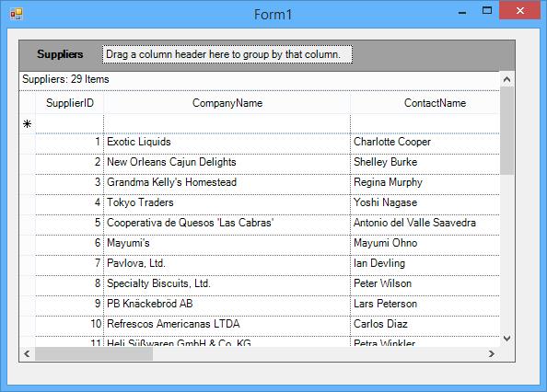Select the 'Grandma Kelly's Homestead' cell

[227, 184]
